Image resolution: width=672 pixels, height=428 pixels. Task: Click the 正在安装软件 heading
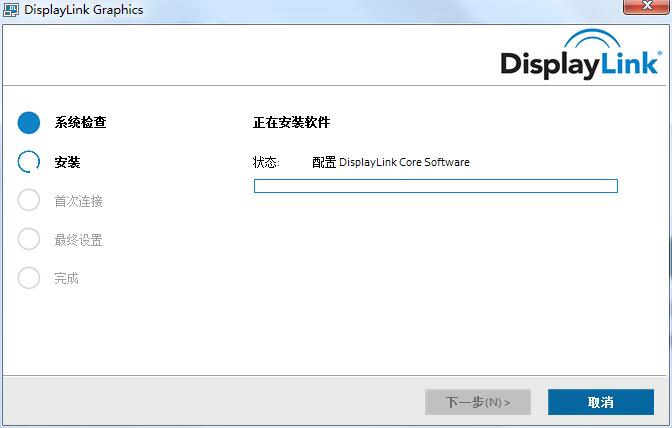click(291, 123)
